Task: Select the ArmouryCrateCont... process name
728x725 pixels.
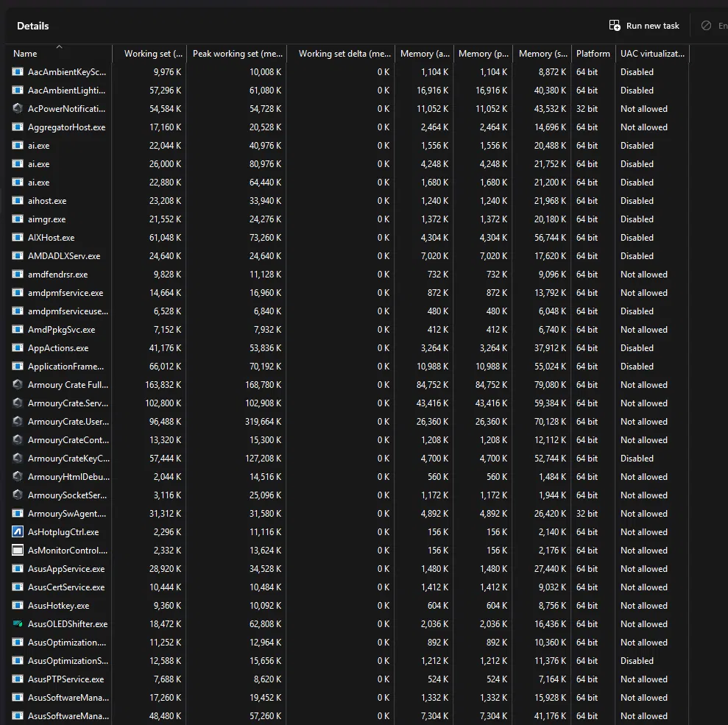Action: click(68, 440)
